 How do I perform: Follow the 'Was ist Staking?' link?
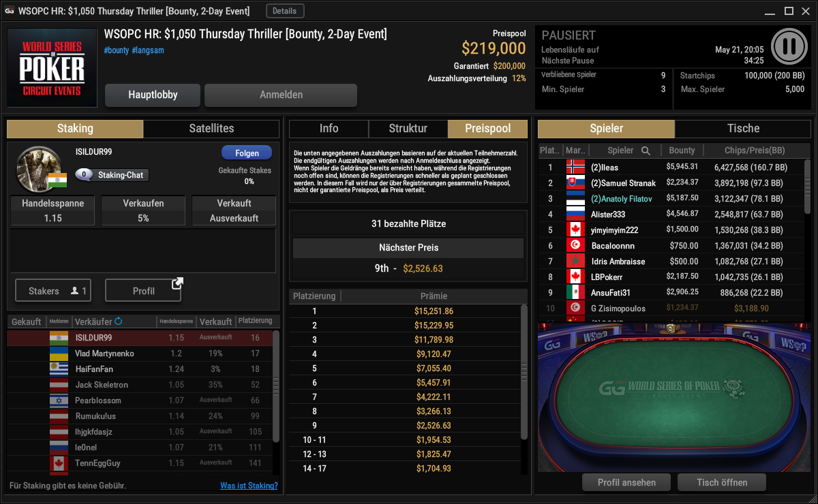coord(249,486)
